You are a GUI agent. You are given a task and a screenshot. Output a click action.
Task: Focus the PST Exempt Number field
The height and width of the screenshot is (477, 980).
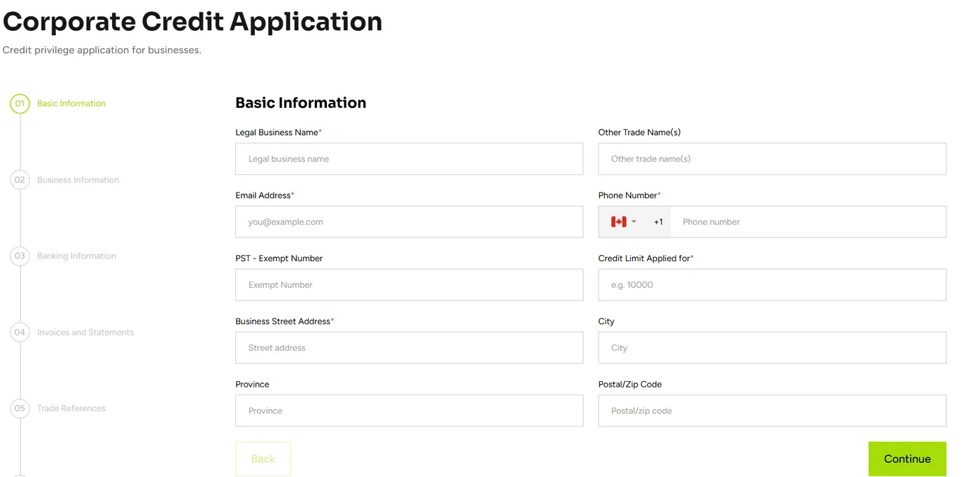409,285
